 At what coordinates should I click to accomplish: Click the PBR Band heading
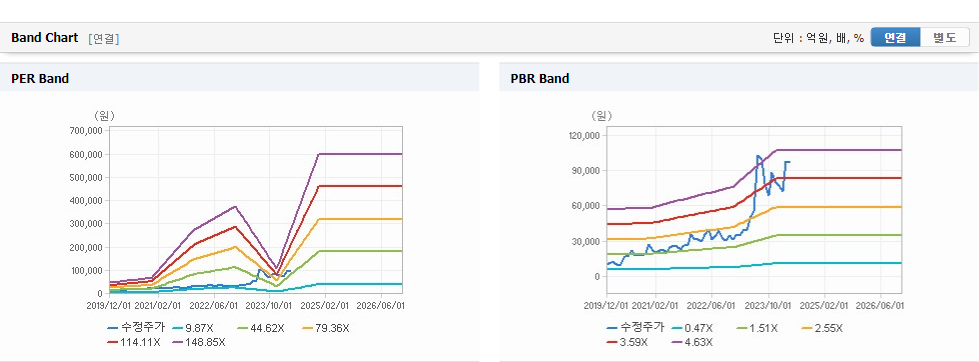(x=539, y=79)
